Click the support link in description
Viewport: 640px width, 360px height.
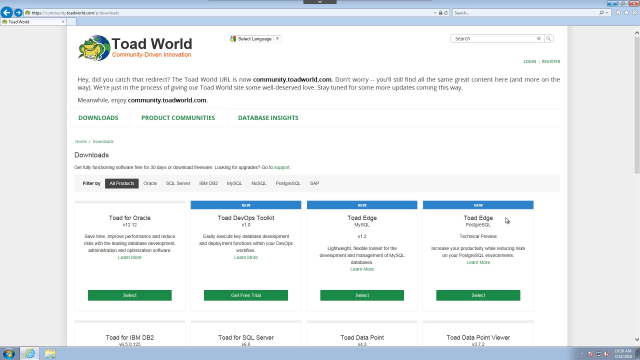point(282,167)
